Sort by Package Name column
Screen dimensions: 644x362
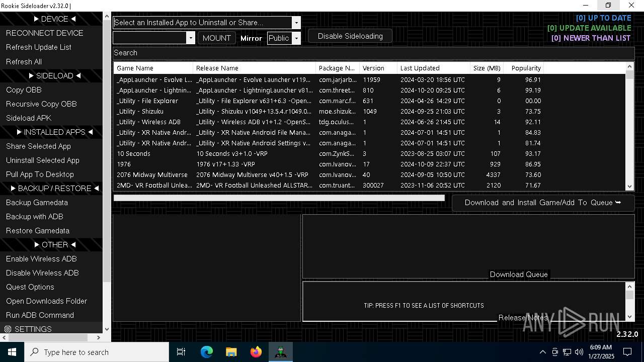(x=338, y=68)
